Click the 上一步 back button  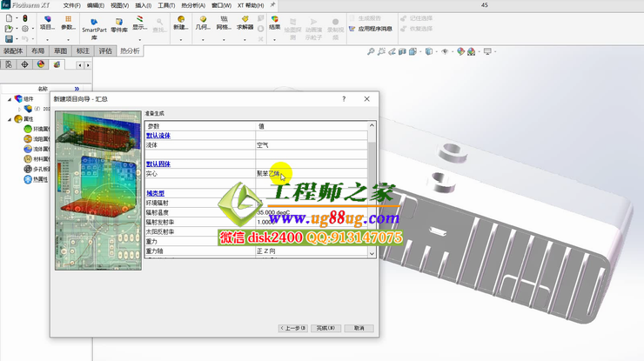(x=292, y=328)
